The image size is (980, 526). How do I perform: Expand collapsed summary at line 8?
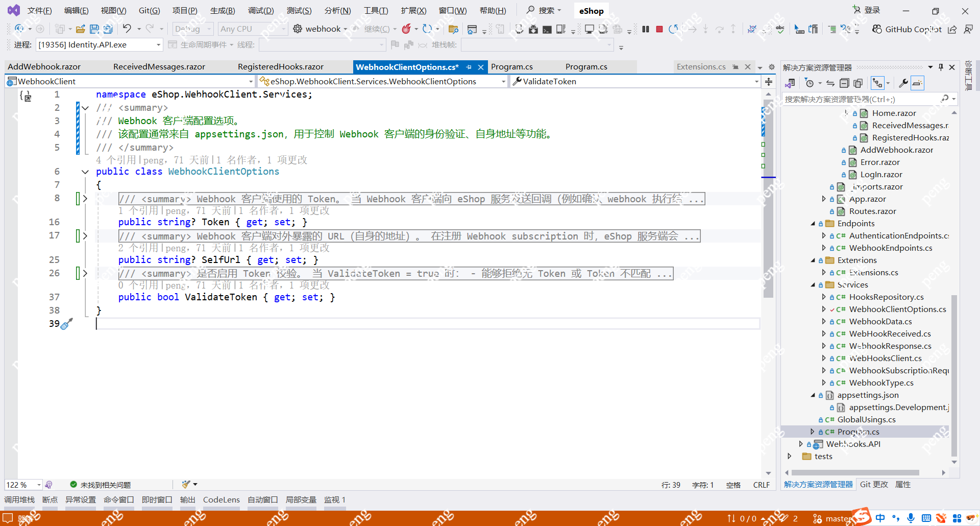click(85, 199)
